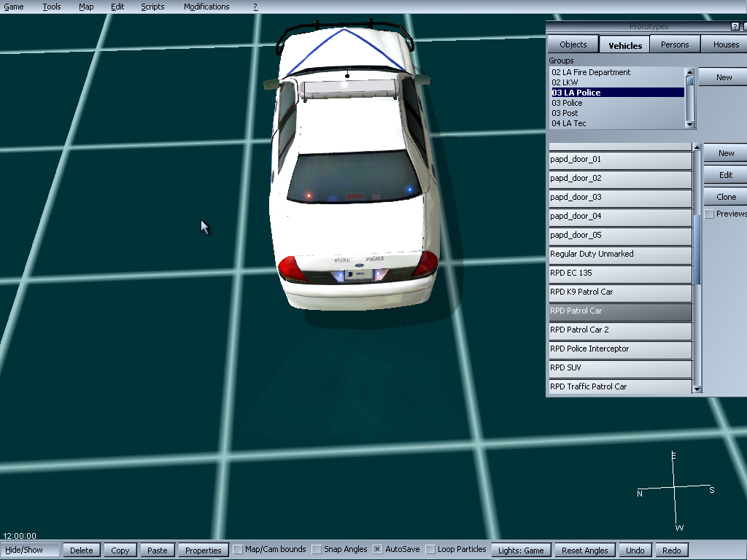Toggle the Preview checkbox
This screenshot has width=747, height=560.
709,214
